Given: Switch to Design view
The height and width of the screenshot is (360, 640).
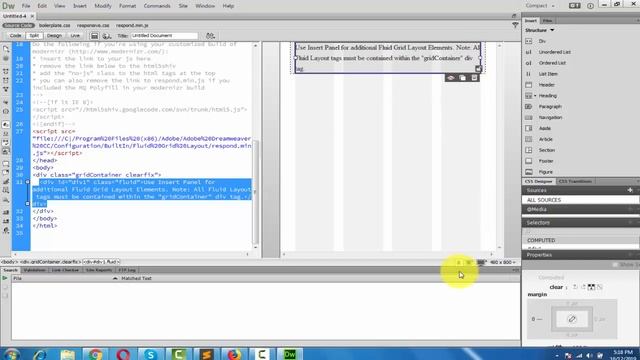Looking at the screenshot, I should point(54,36).
